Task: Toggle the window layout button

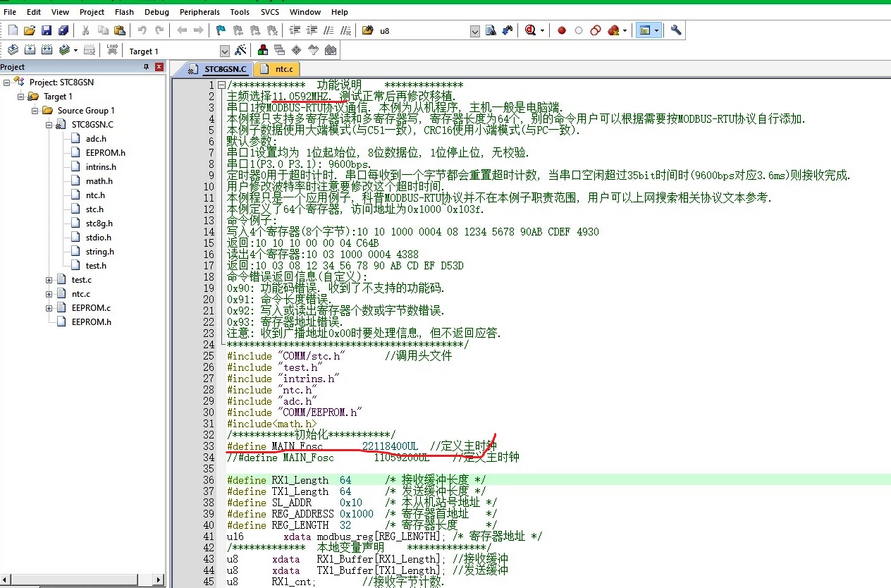Action: tap(644, 30)
